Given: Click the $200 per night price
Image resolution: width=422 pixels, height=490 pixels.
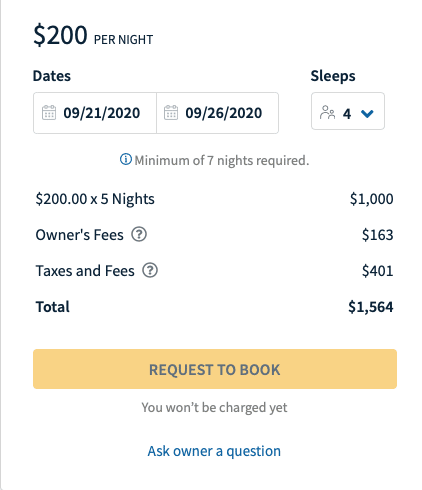Looking at the screenshot, I should (x=93, y=35).
